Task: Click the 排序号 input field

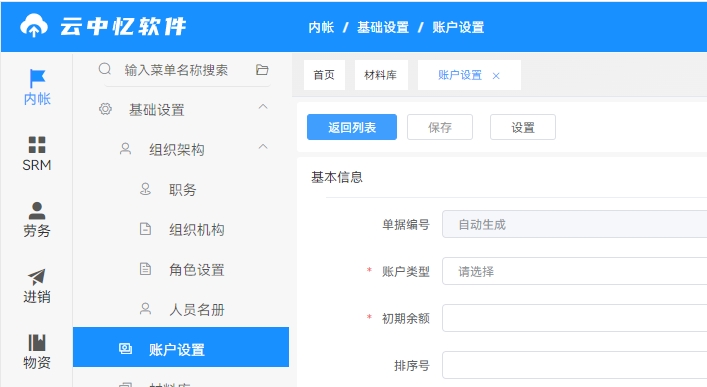Action: click(574, 365)
